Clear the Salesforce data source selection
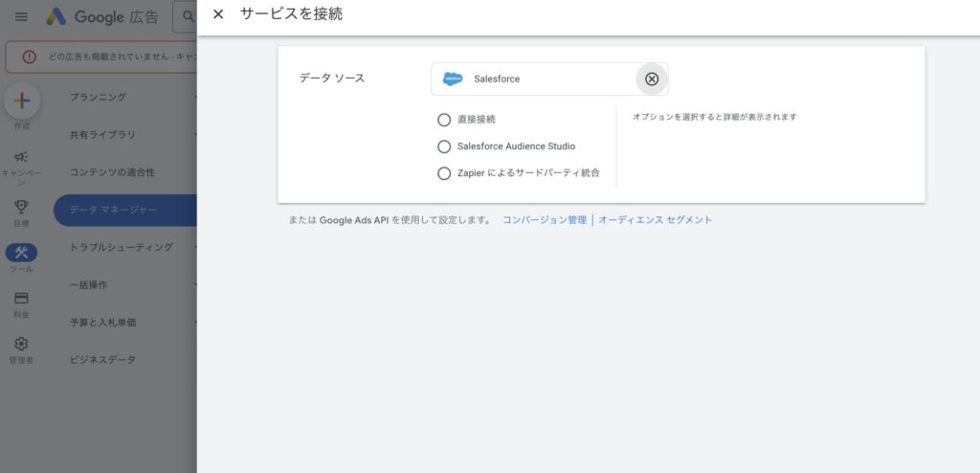This screenshot has width=980, height=473. point(652,79)
